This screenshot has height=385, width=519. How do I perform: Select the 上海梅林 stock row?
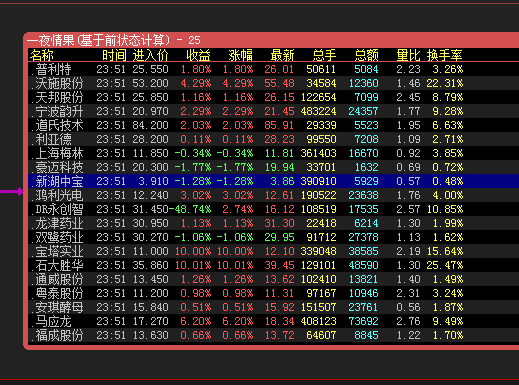click(273, 153)
